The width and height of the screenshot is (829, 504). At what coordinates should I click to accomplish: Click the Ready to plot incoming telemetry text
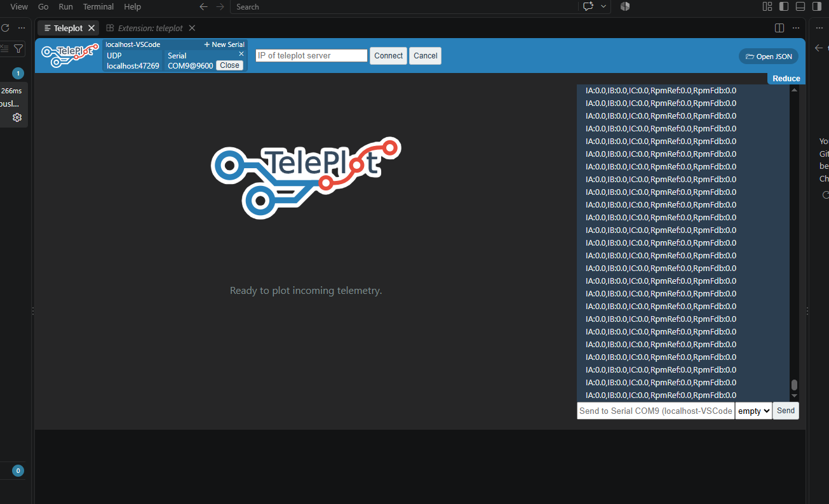(306, 291)
